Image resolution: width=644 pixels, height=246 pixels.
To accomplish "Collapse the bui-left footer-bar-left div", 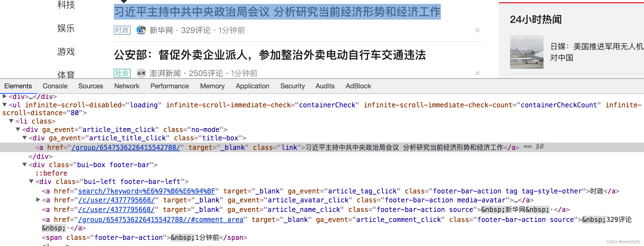I will [31, 181].
